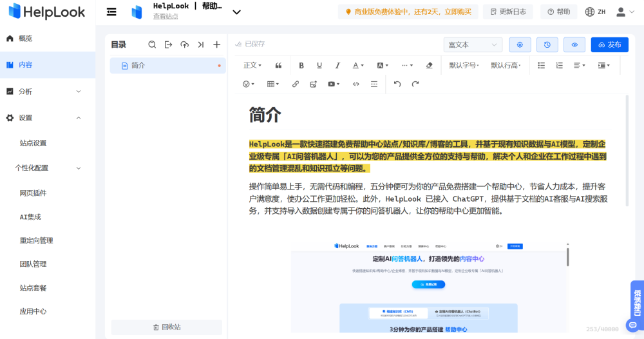
Task: Select 内容 in the sidebar
Action: click(x=48, y=64)
